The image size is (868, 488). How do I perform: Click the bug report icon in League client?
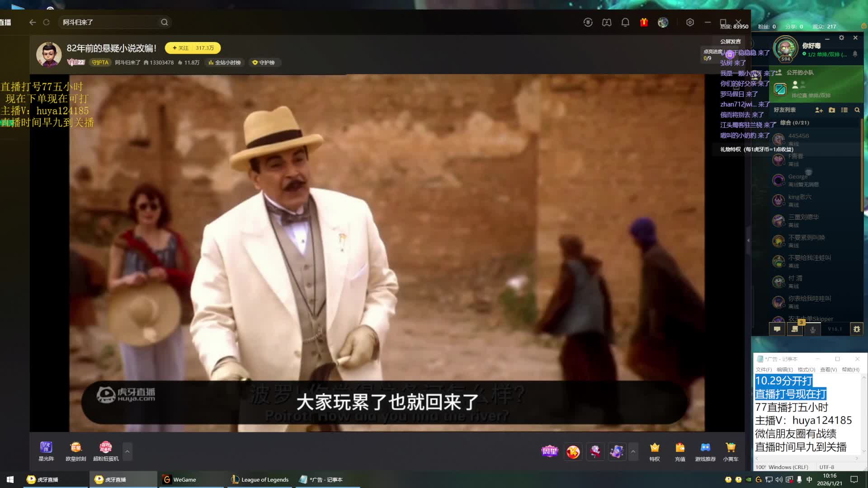pyautogui.click(x=856, y=329)
